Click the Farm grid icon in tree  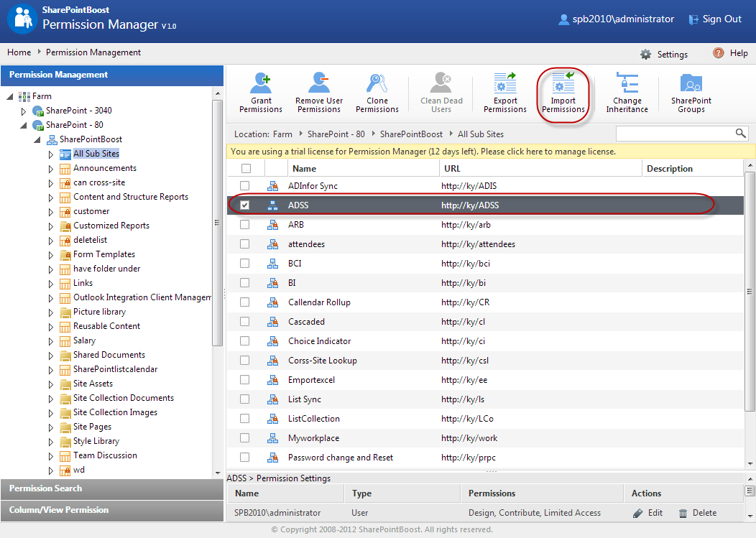tap(24, 96)
